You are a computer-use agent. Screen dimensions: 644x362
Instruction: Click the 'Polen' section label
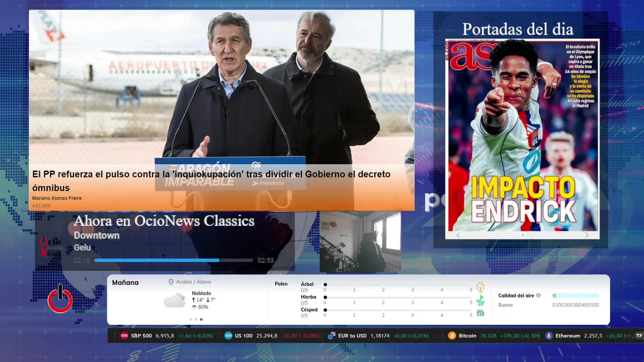(281, 284)
